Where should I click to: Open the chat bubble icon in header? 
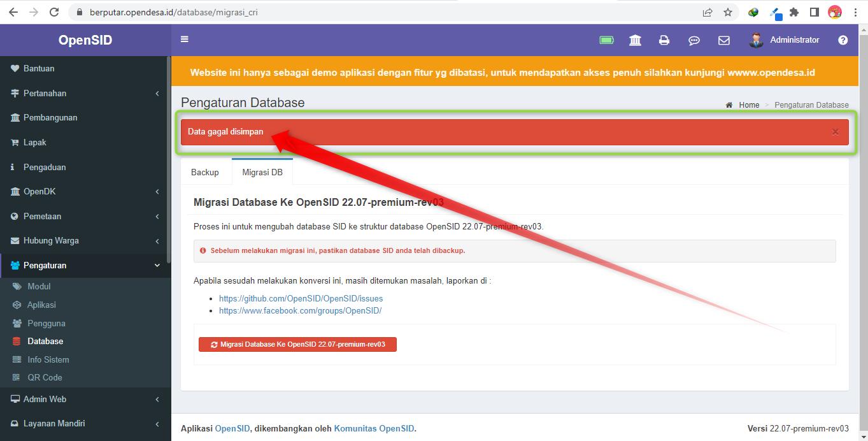point(694,40)
